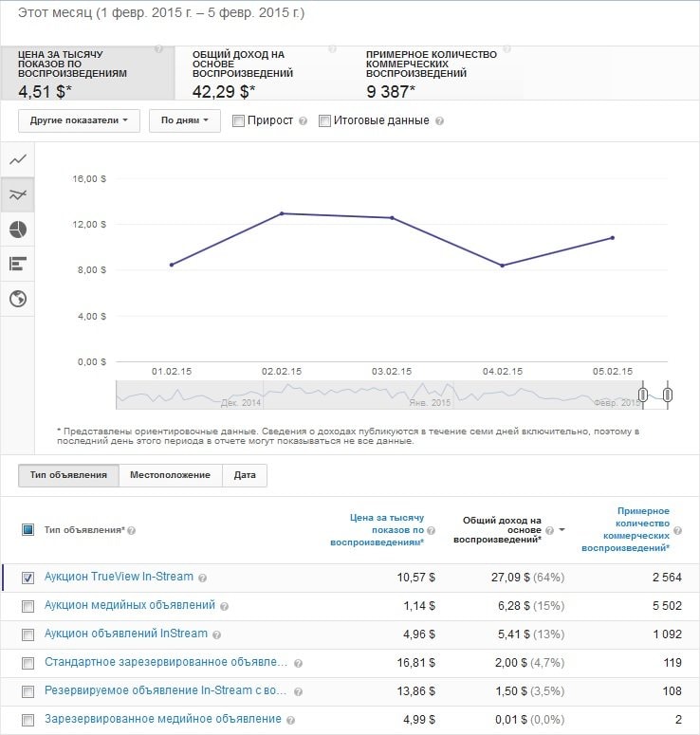Switch to horizontal bar chart icon
This screenshot has height=735, width=700.
click(x=17, y=264)
